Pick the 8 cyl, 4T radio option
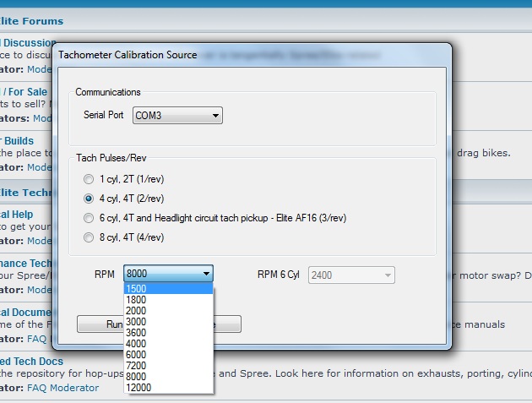 (x=89, y=238)
